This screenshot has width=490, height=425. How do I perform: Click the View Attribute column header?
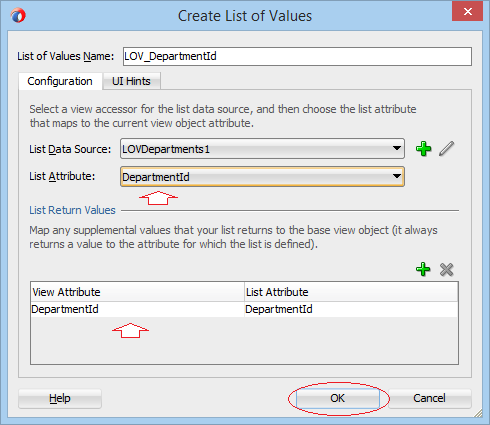(x=137, y=292)
